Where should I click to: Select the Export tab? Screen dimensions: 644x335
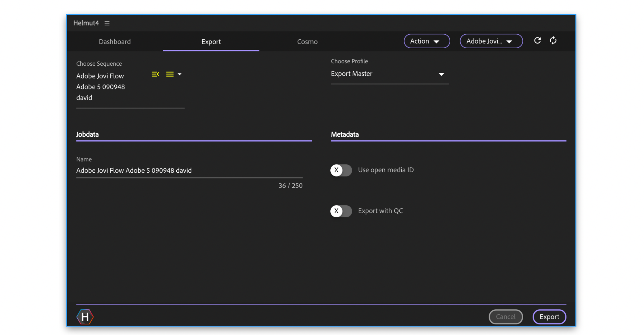click(x=211, y=42)
